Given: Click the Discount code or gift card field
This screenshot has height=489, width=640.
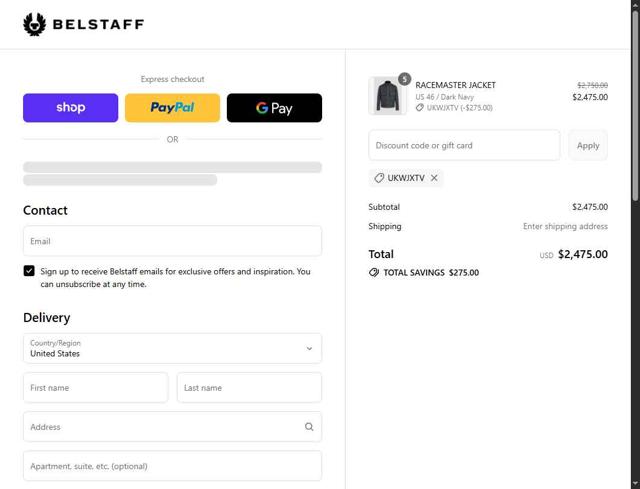Looking at the screenshot, I should pyautogui.click(x=464, y=145).
